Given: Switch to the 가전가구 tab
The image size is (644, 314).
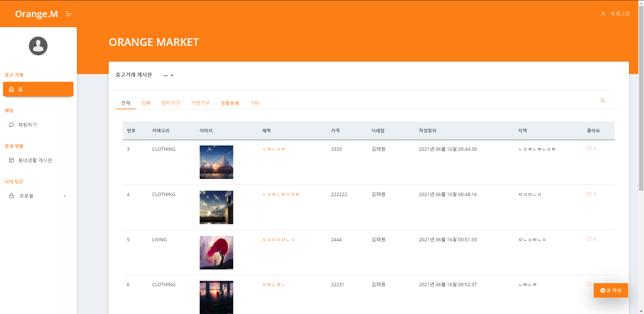Looking at the screenshot, I should pyautogui.click(x=200, y=103).
